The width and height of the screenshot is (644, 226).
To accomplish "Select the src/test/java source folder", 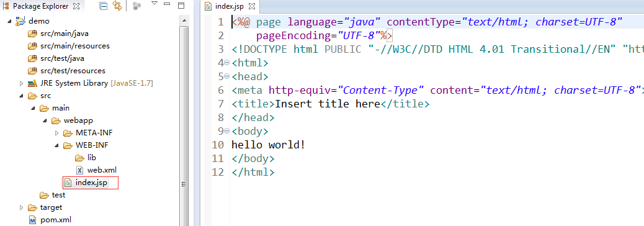I will [x=62, y=58].
